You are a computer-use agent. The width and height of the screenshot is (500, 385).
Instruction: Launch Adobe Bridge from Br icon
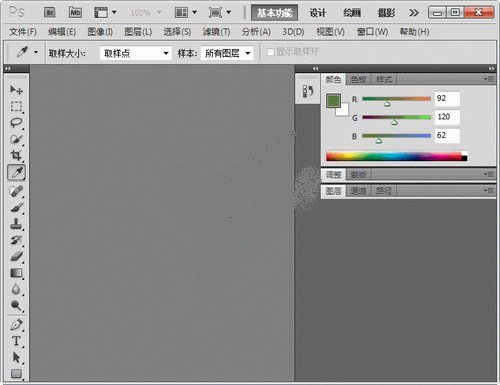[50, 13]
